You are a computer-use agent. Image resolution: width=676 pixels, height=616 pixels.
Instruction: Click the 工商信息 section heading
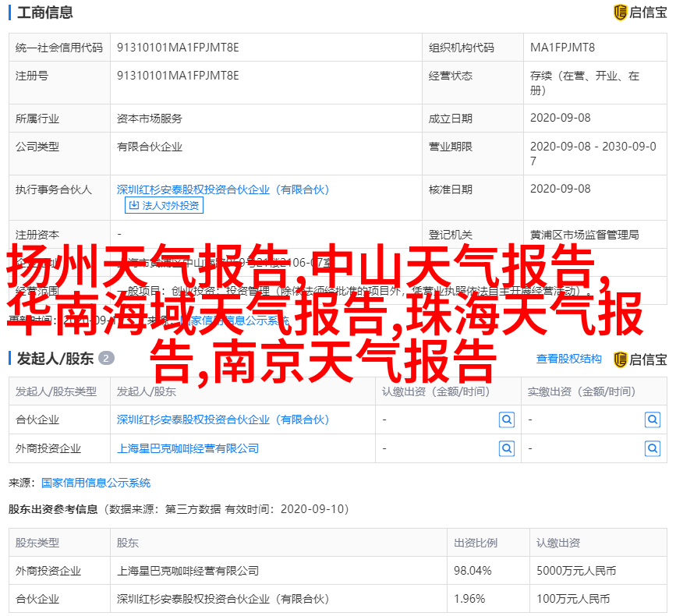[45, 12]
